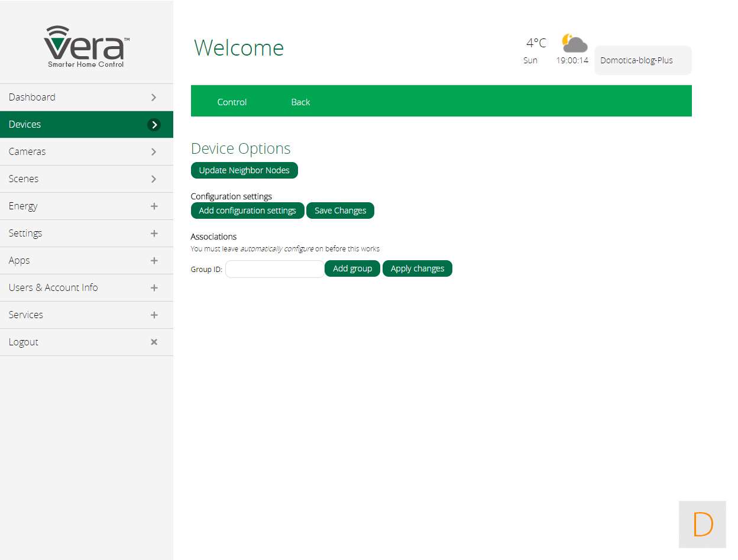Expand Users & Account Info plus sign

click(x=154, y=288)
